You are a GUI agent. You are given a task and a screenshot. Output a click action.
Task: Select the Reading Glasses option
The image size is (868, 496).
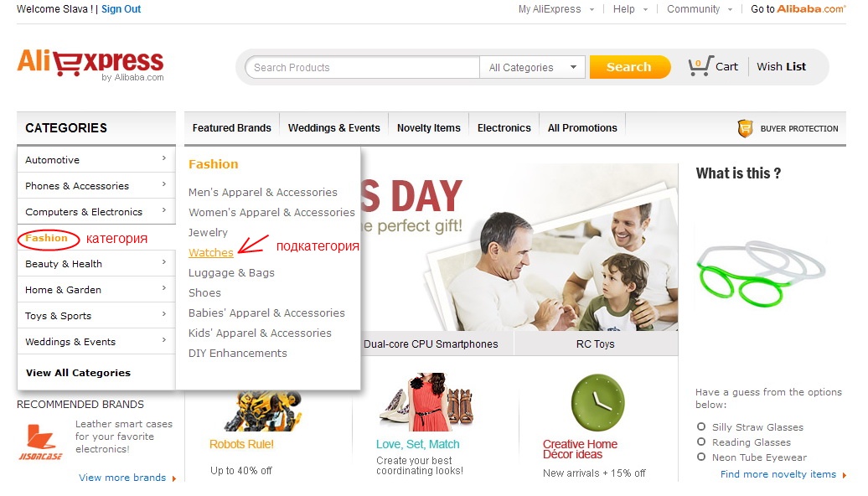point(701,442)
